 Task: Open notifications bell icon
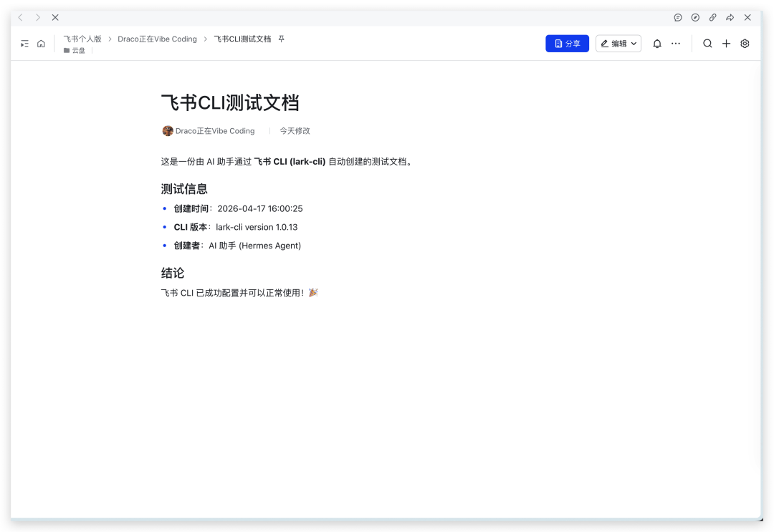click(x=657, y=44)
